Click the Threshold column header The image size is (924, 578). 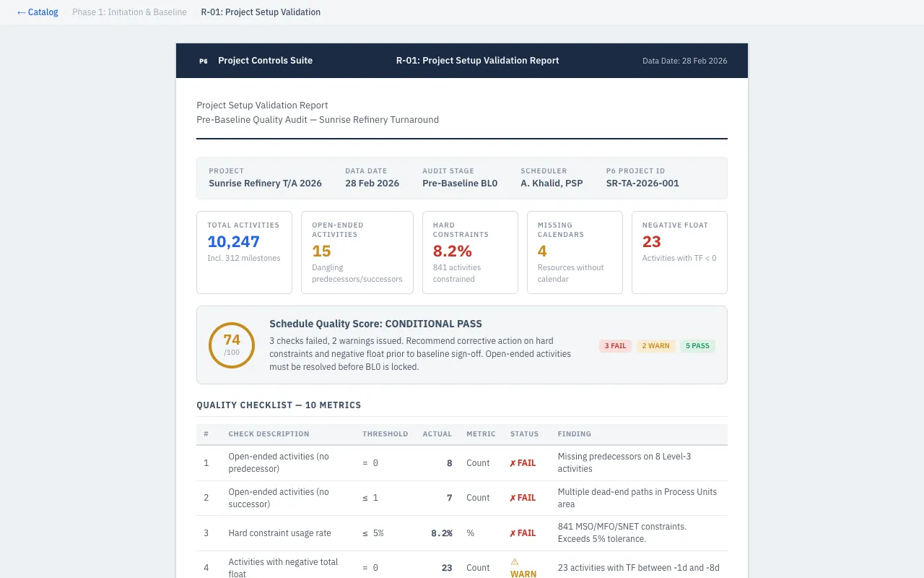[385, 434]
